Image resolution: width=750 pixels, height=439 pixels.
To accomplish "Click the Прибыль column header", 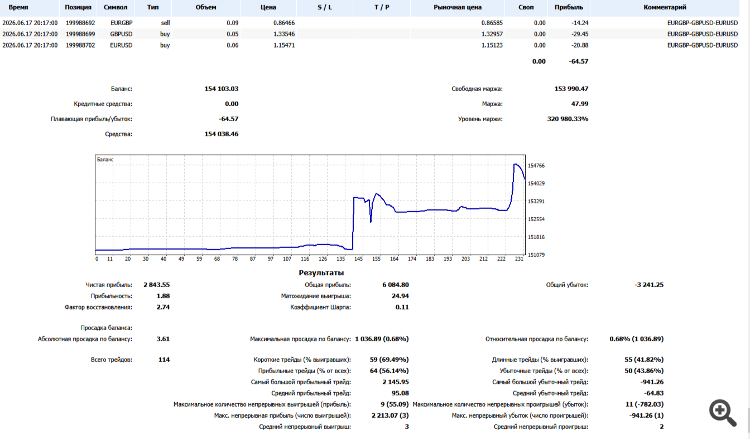I will click(x=569, y=8).
